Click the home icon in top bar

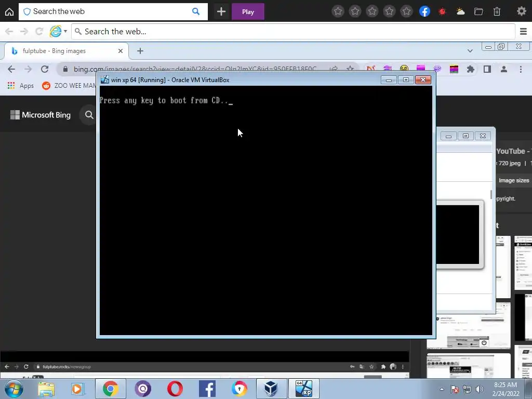pyautogui.click(x=9, y=11)
